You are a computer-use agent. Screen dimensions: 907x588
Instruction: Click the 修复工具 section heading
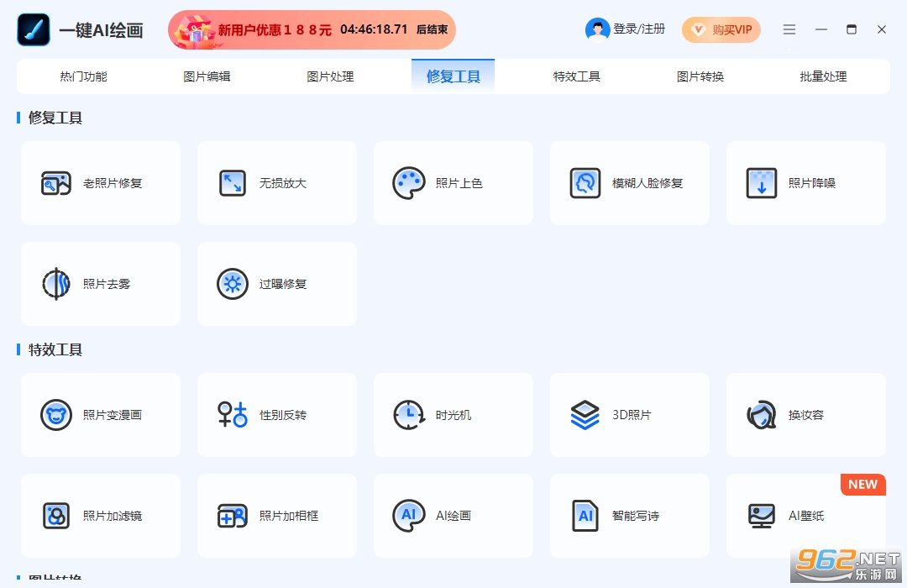point(55,118)
